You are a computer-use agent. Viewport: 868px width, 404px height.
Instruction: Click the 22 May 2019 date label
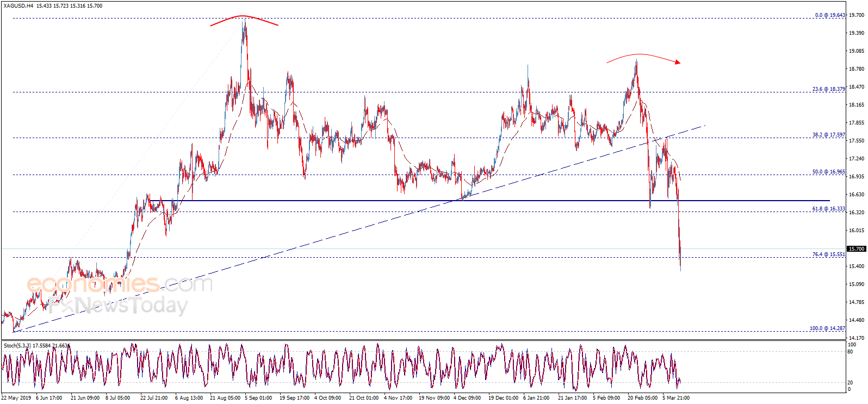tap(16, 398)
